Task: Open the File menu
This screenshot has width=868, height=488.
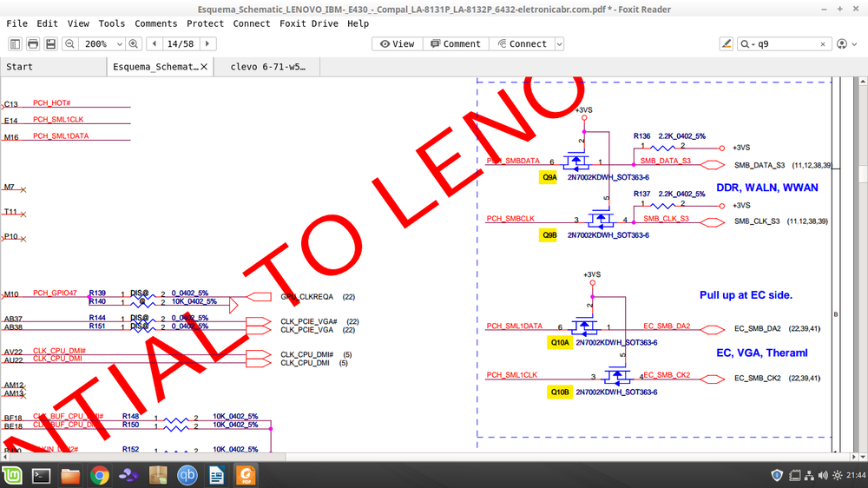Action: (x=16, y=23)
